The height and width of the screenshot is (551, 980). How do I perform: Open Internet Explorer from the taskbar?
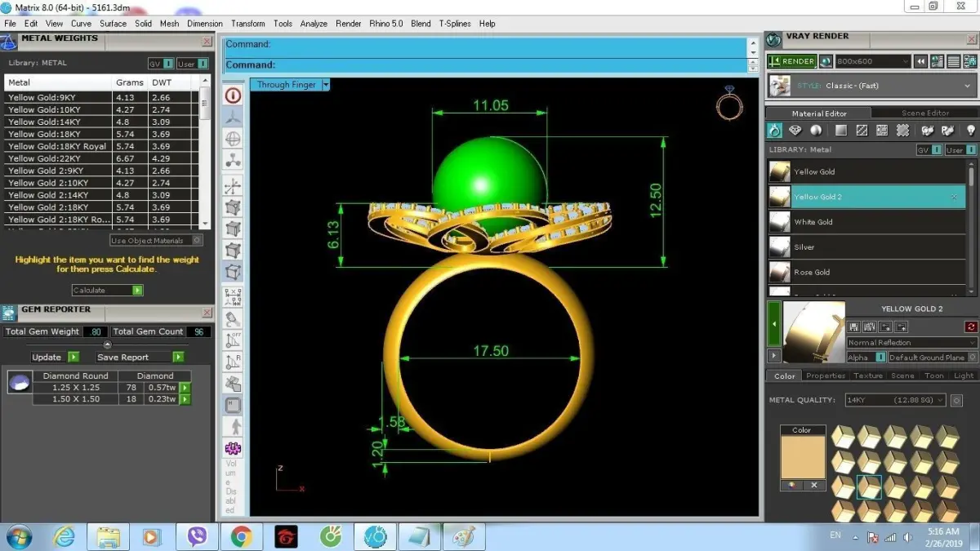(x=64, y=537)
